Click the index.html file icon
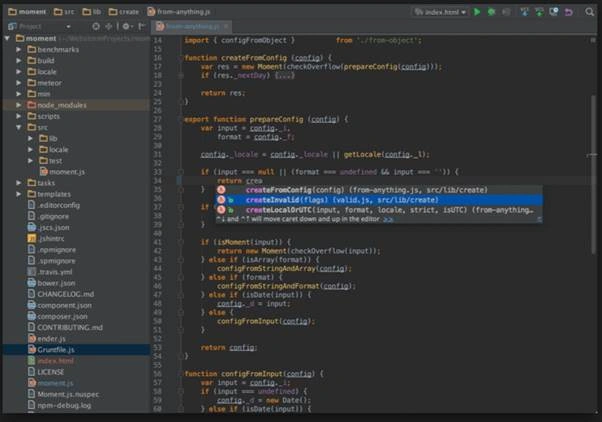The height and width of the screenshot is (422, 602). coord(31,361)
